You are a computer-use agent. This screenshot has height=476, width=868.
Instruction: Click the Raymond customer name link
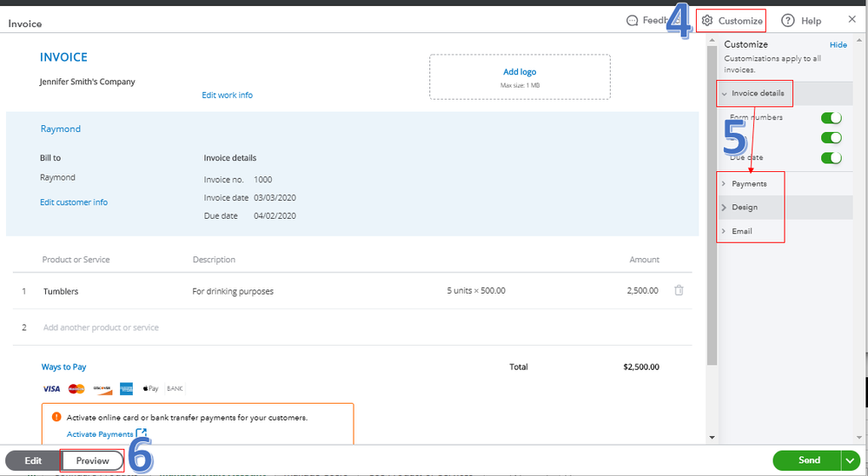click(x=60, y=129)
